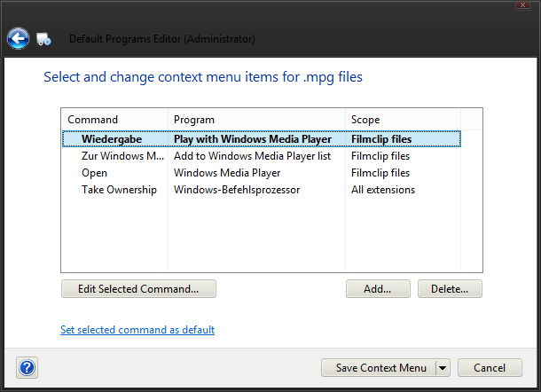This screenshot has width=541, height=392.
Task: Select the Wiedergabe command row
Action: tap(261, 139)
